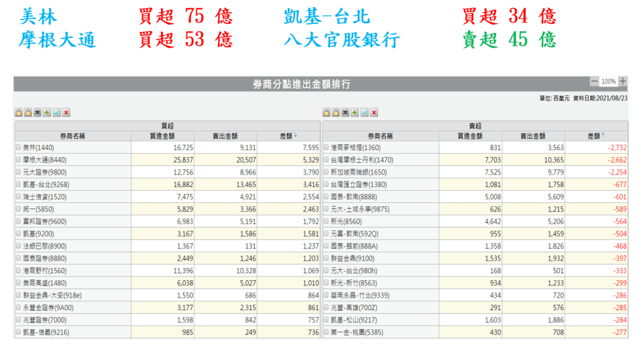Sort 買超 table by 差額 arrow
The image size is (644, 353).
[x=296, y=136]
